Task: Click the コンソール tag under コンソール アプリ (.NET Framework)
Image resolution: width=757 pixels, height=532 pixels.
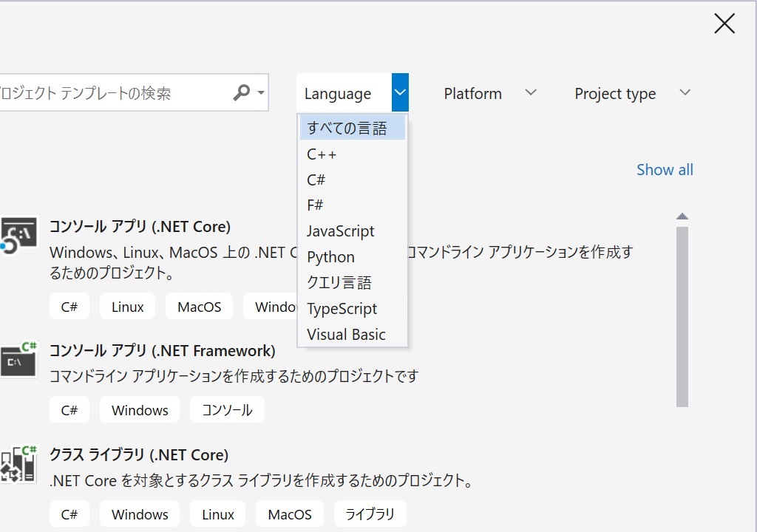Action: 227,409
